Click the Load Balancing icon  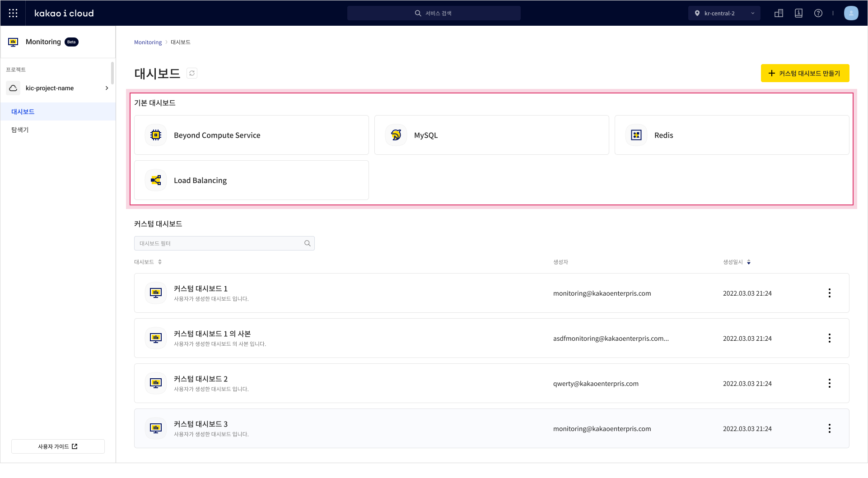tap(156, 180)
